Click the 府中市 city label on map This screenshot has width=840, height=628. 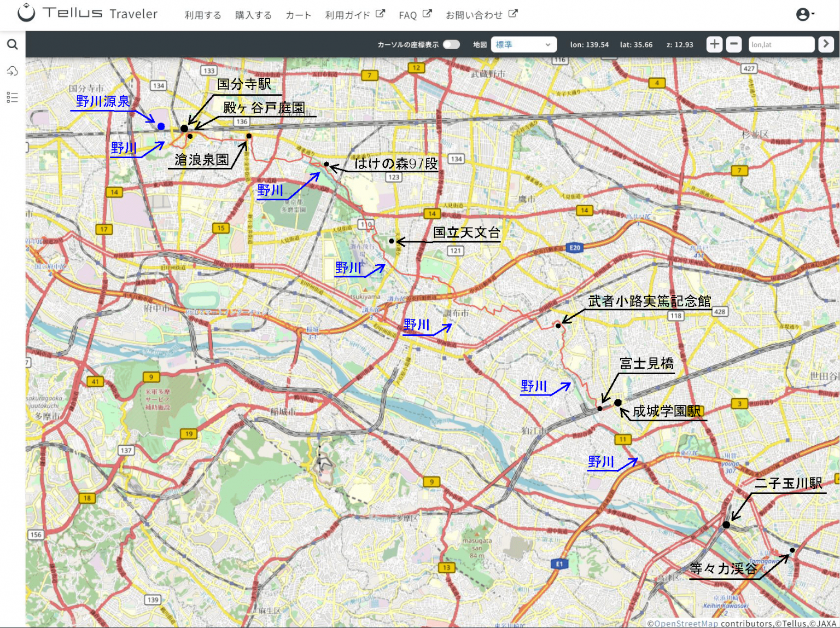[157, 308]
